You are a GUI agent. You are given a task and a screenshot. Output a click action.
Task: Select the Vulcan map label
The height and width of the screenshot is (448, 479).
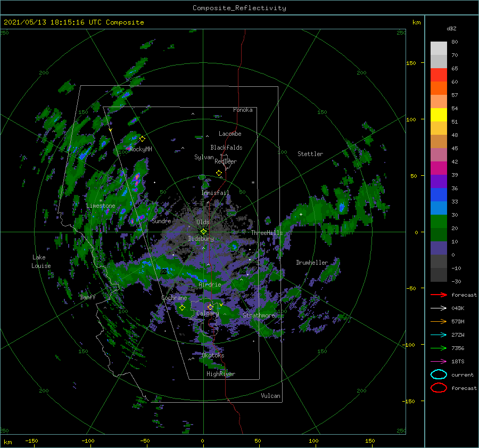point(271,396)
